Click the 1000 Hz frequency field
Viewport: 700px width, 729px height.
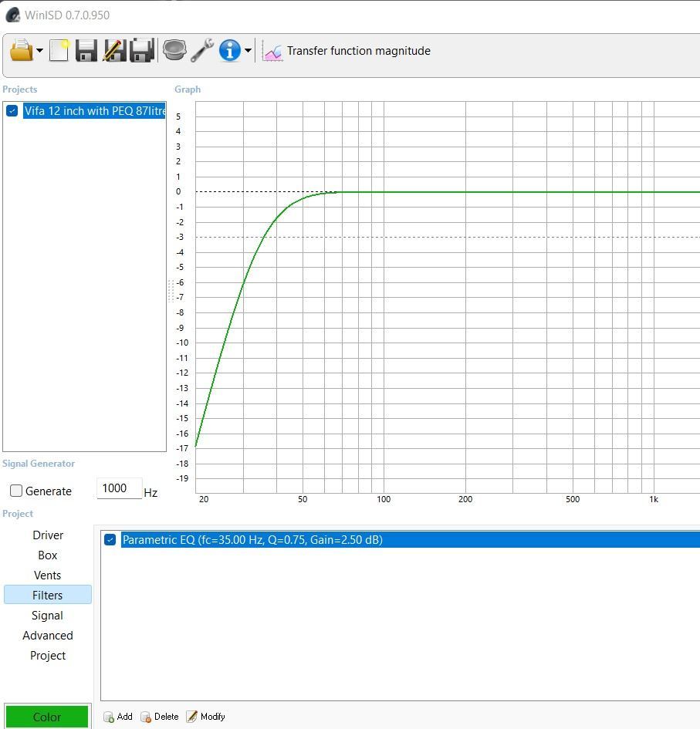(119, 488)
